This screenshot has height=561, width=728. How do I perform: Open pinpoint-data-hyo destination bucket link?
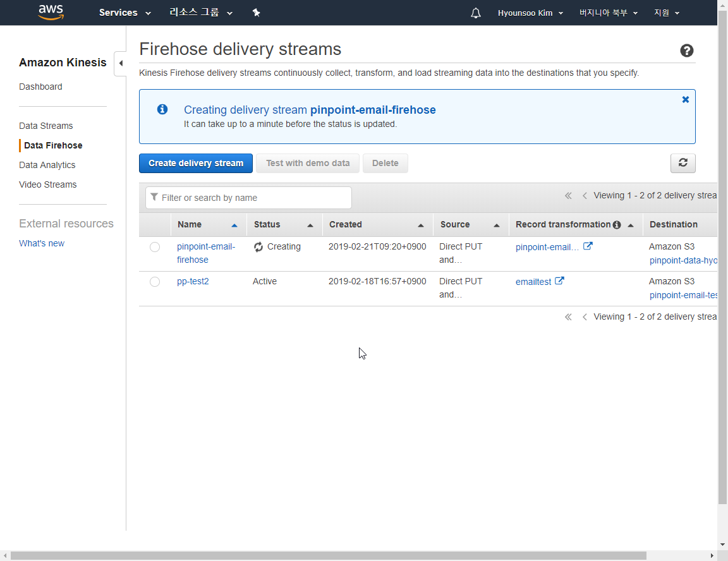click(683, 260)
